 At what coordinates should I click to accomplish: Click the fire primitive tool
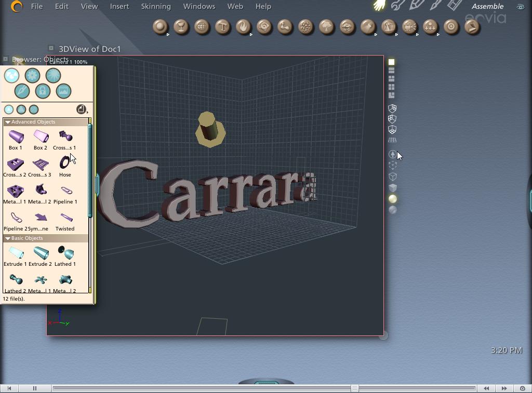[x=243, y=26]
